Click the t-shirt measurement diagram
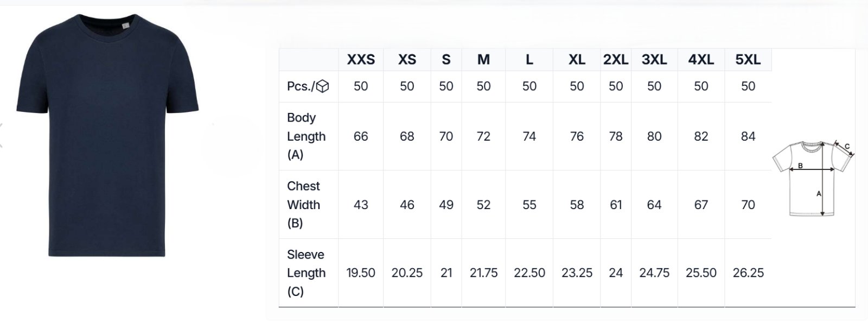Image resolution: width=868 pixels, height=322 pixels. pos(813,178)
